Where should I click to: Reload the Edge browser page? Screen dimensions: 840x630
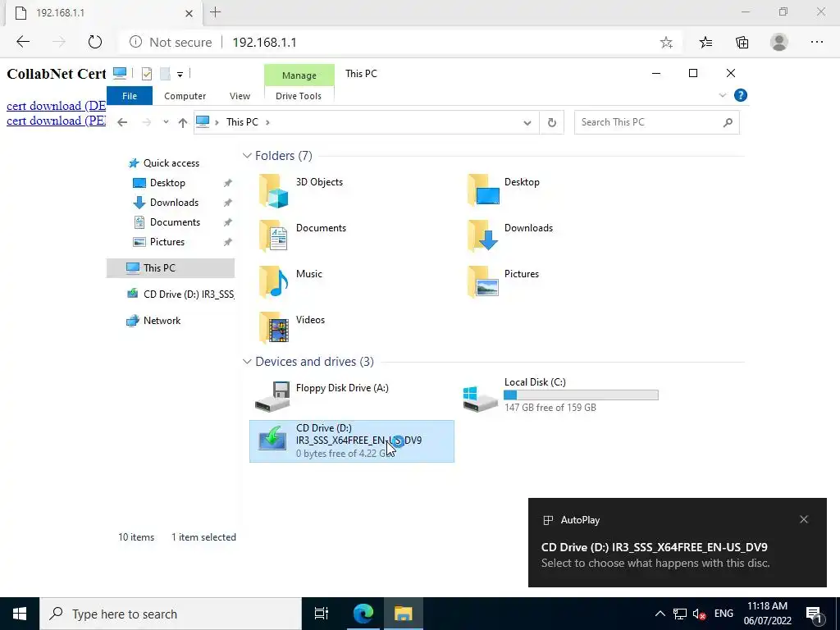(x=95, y=42)
